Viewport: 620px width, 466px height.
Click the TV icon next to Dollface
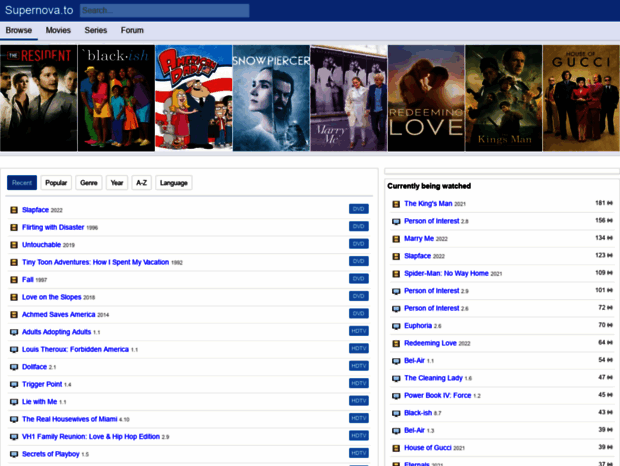click(x=13, y=367)
